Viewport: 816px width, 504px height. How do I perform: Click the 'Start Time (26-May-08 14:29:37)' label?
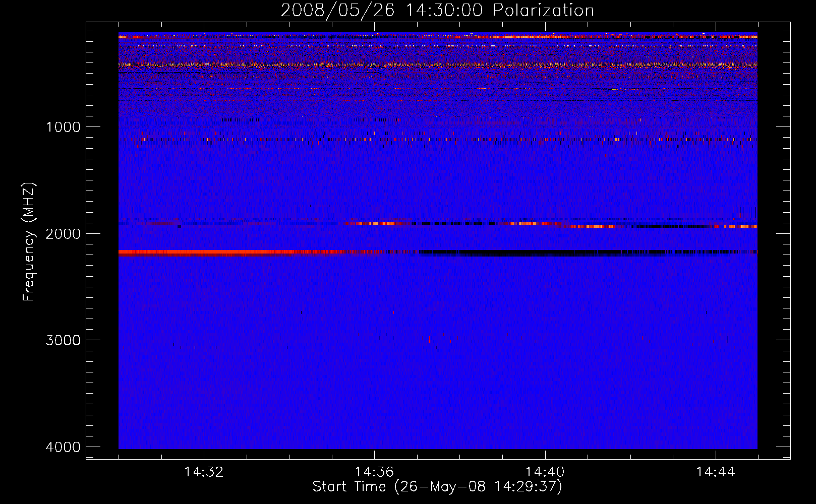coord(437,487)
